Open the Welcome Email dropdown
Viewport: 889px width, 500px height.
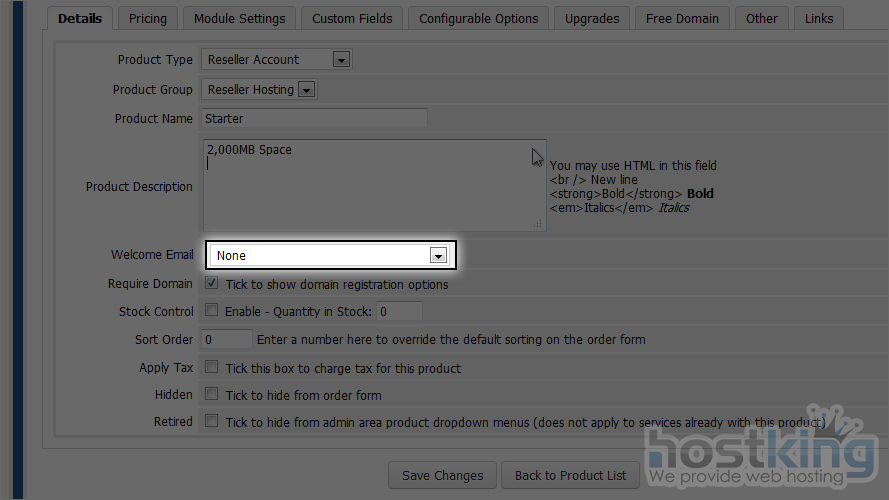[x=331, y=256]
